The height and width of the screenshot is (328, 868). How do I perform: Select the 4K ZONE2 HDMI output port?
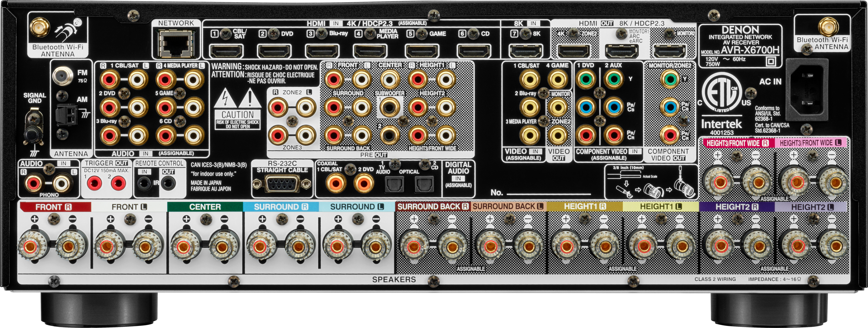(x=573, y=51)
